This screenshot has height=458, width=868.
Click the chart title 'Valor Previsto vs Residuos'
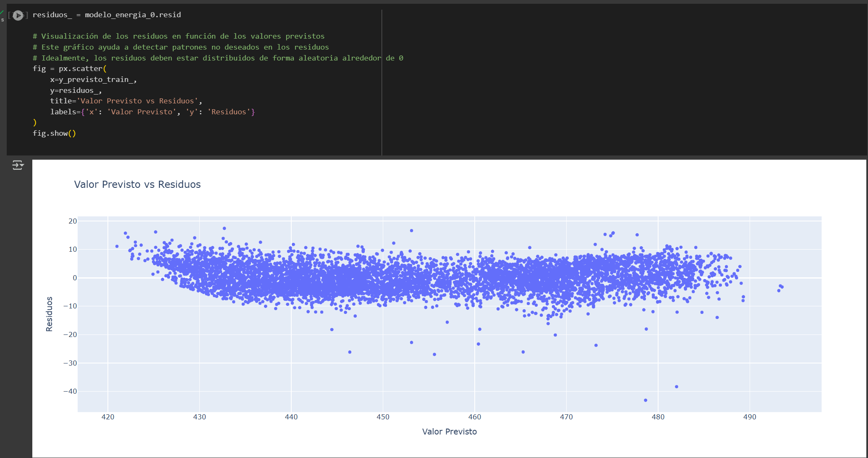coord(137,184)
